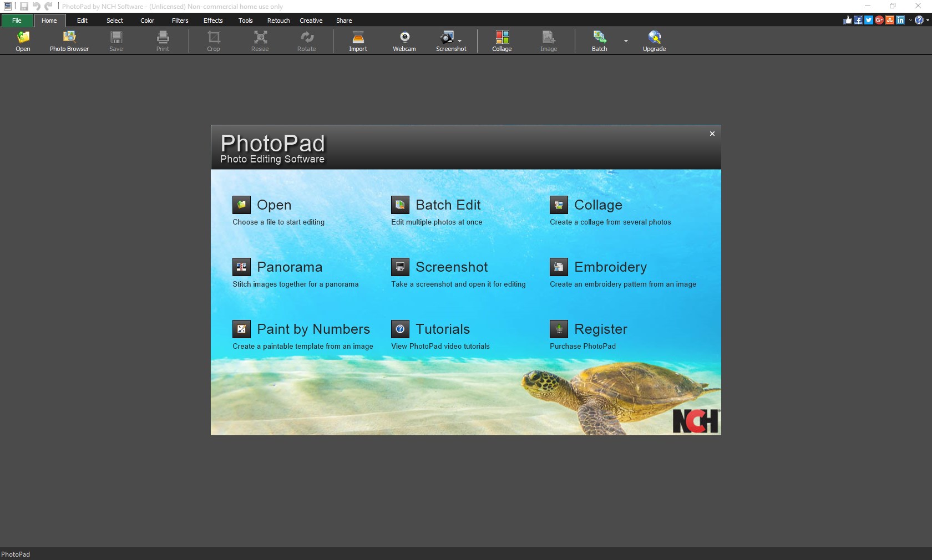This screenshot has width=932, height=560.
Task: Expand the Screenshot dropdown arrow
Action: (461, 40)
